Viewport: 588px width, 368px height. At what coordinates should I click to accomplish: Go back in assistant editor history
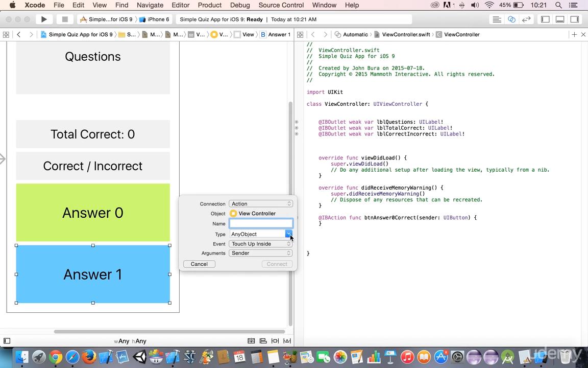(313, 35)
